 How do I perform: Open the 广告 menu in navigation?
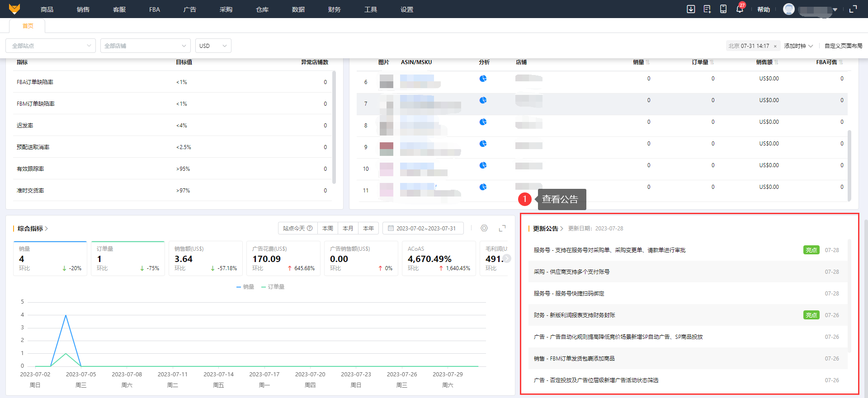tap(189, 9)
